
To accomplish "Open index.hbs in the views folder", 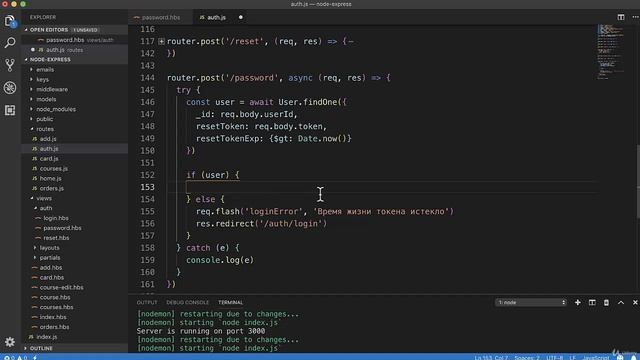I will pyautogui.click(x=53, y=317).
